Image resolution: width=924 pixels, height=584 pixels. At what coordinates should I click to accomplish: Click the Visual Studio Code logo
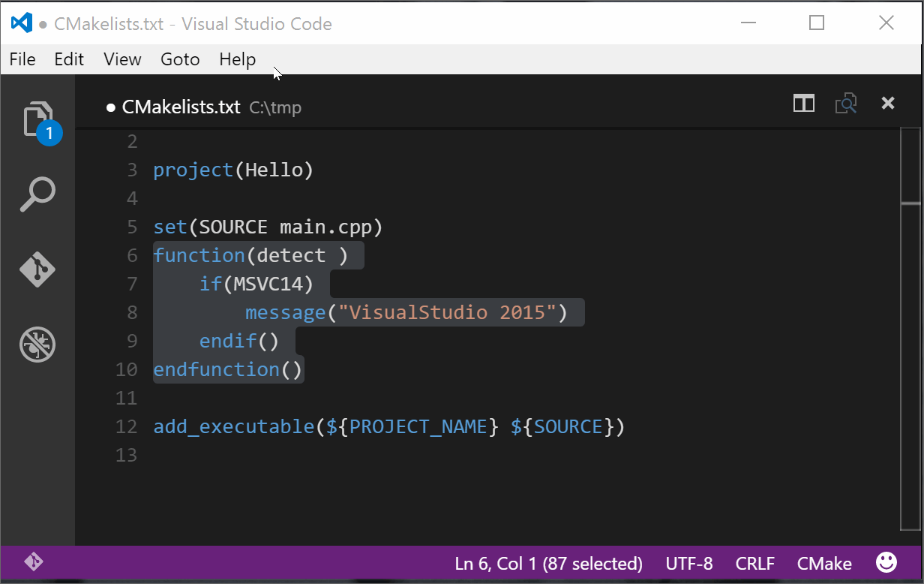[22, 23]
